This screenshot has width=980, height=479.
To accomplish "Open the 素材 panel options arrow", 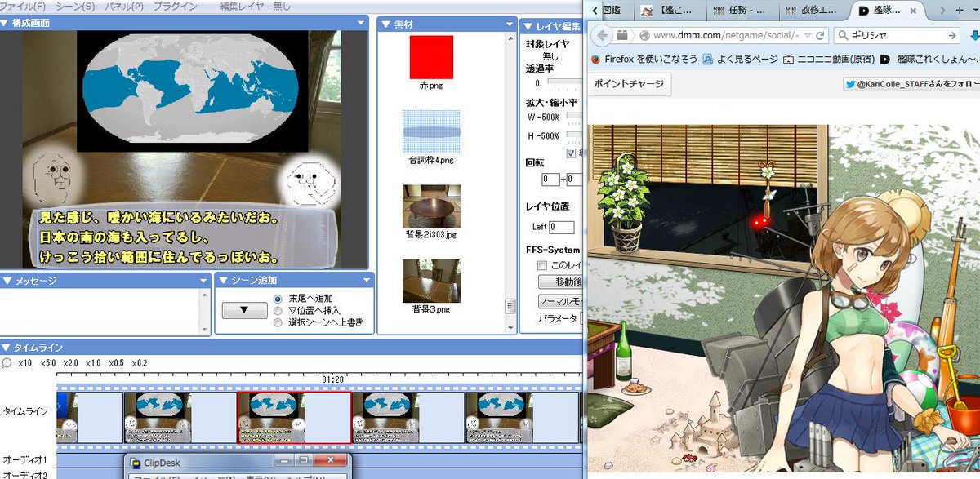I will pyautogui.click(x=510, y=24).
